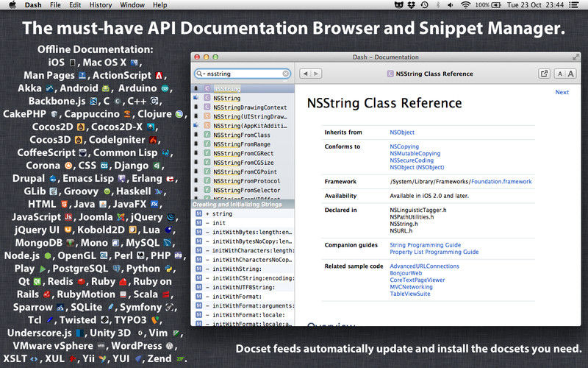The width and height of the screenshot is (588, 368).
Task: Select NSStringFromSelector in the list
Action: click(243, 190)
